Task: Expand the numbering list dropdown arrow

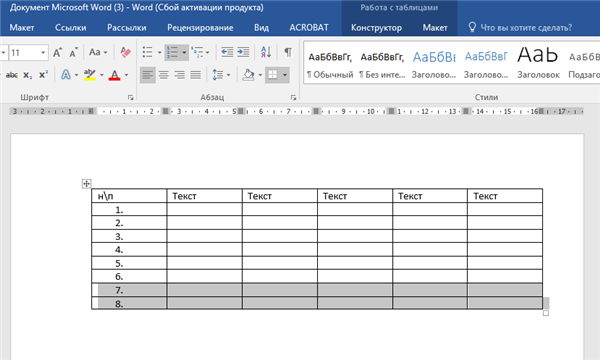Action: click(x=184, y=52)
